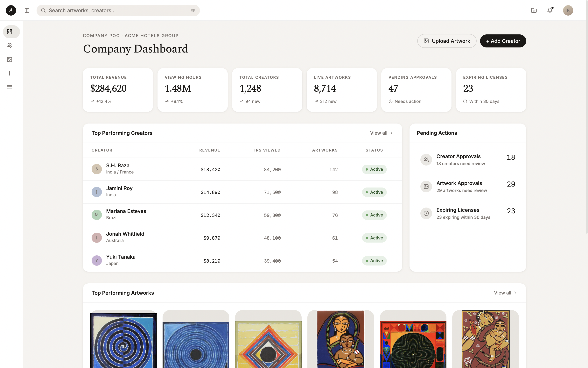
Task: Click the Artwork Approvals image icon
Action: [426, 187]
